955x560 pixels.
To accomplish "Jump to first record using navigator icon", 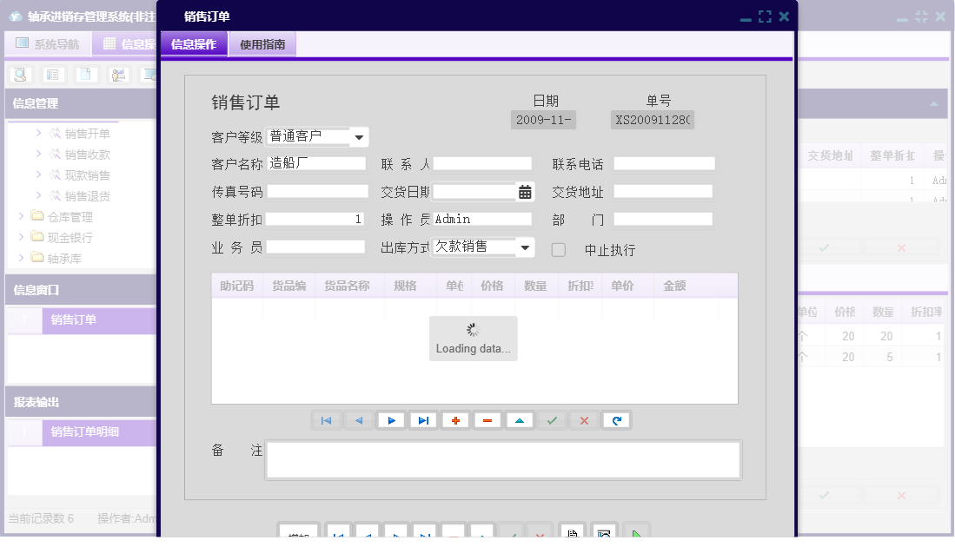I will click(328, 420).
